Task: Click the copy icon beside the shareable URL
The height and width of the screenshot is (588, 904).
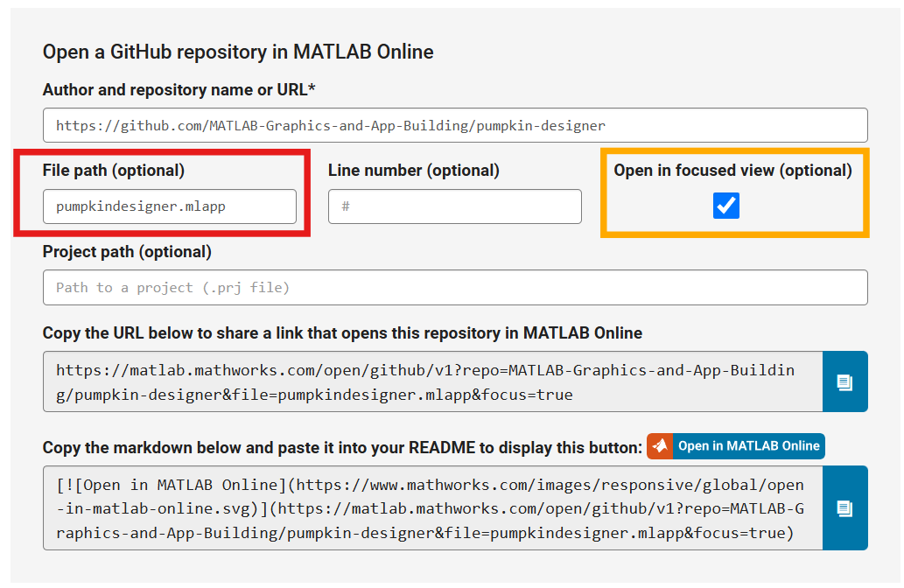Action: pyautogui.click(x=844, y=381)
